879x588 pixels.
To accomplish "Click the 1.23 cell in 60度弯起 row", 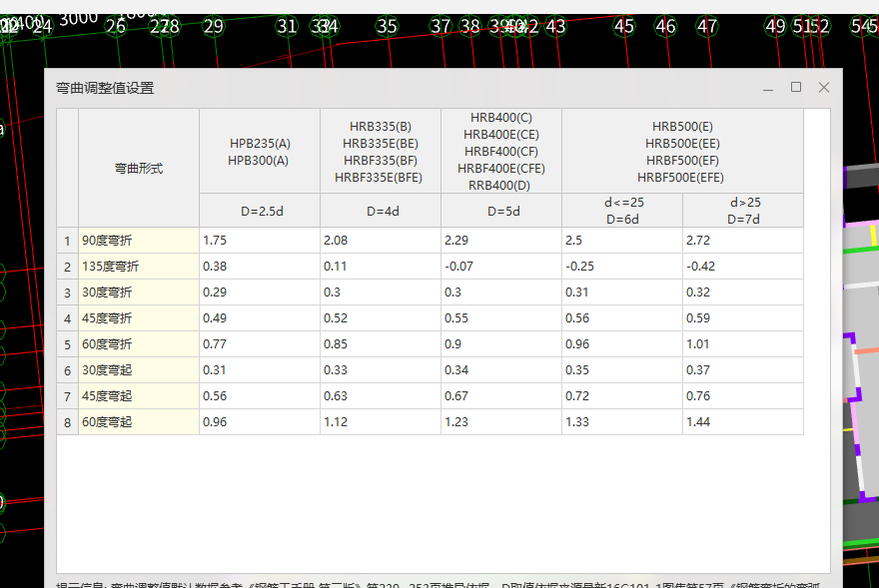I will (501, 422).
